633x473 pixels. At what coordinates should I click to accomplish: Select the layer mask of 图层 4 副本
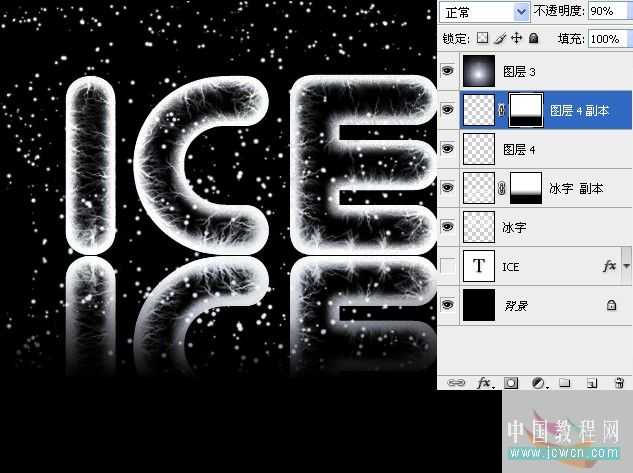[526, 110]
